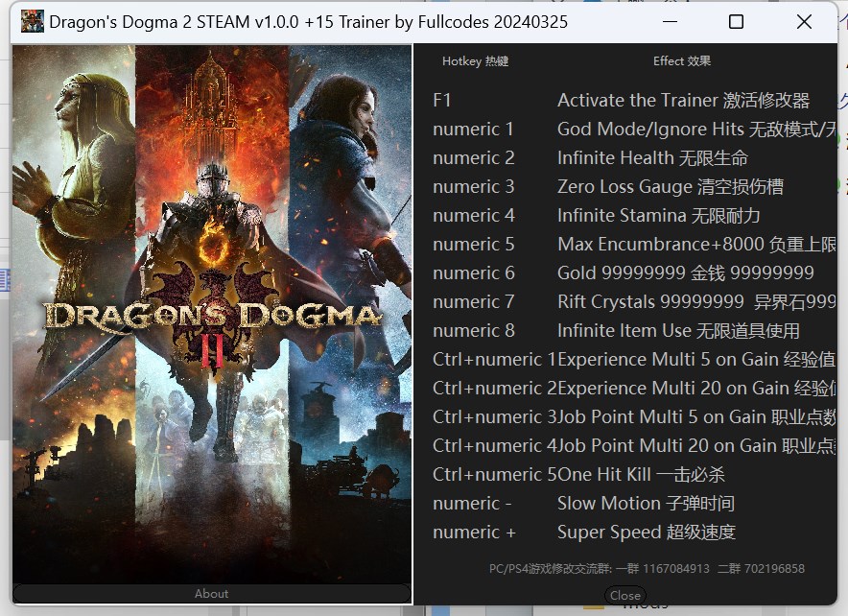The image size is (848, 616).
Task: Maximize the trainer window
Action: click(x=736, y=22)
